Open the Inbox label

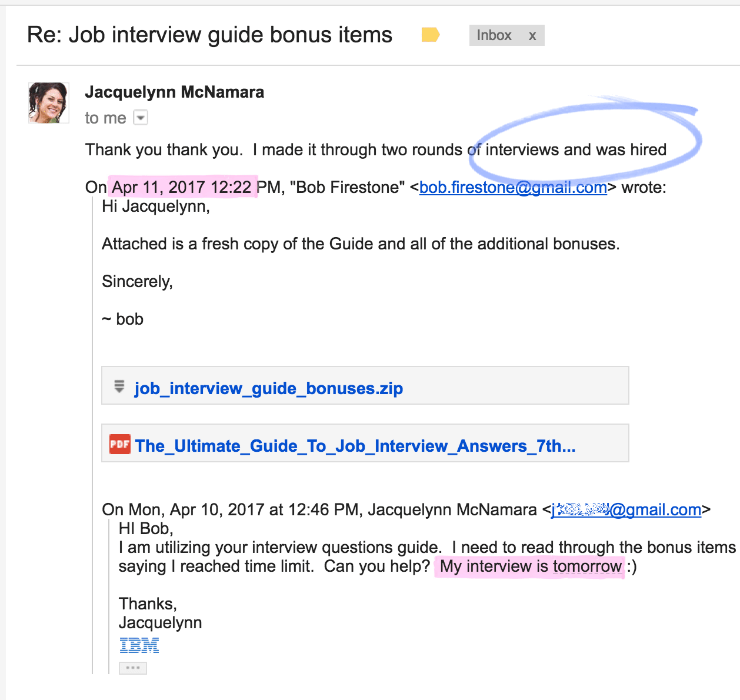494,35
